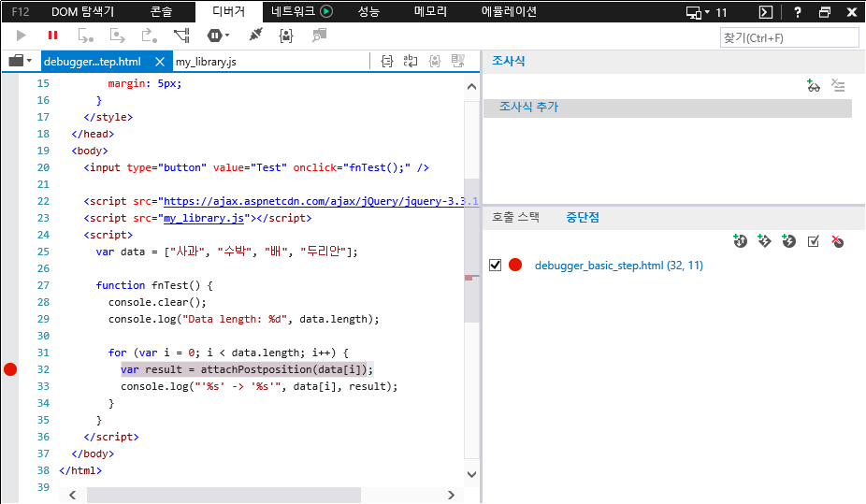866x504 pixels.
Task: Click the attachPostposition call on line 32
Action: click(x=284, y=369)
